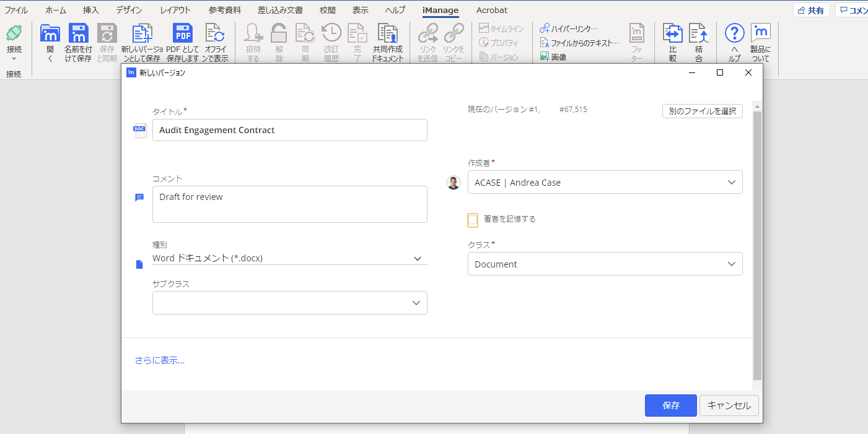Switch to the Acrobat ribbon tab

pos(491,10)
